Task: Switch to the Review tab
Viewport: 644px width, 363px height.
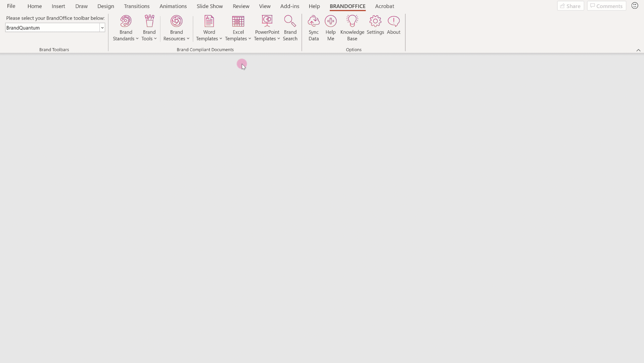Action: (x=241, y=6)
